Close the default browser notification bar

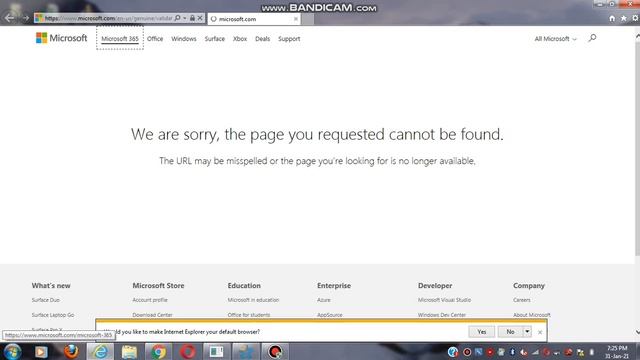540,332
